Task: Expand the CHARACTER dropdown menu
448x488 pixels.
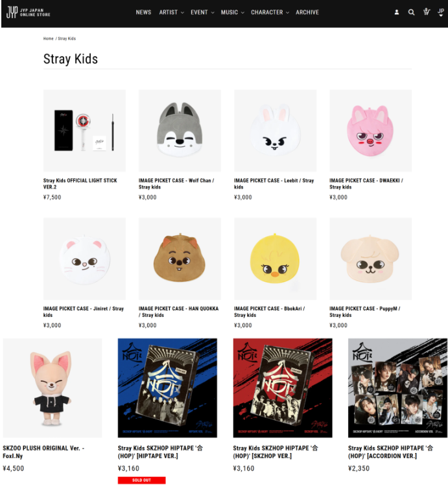Action: pyautogui.click(x=270, y=12)
